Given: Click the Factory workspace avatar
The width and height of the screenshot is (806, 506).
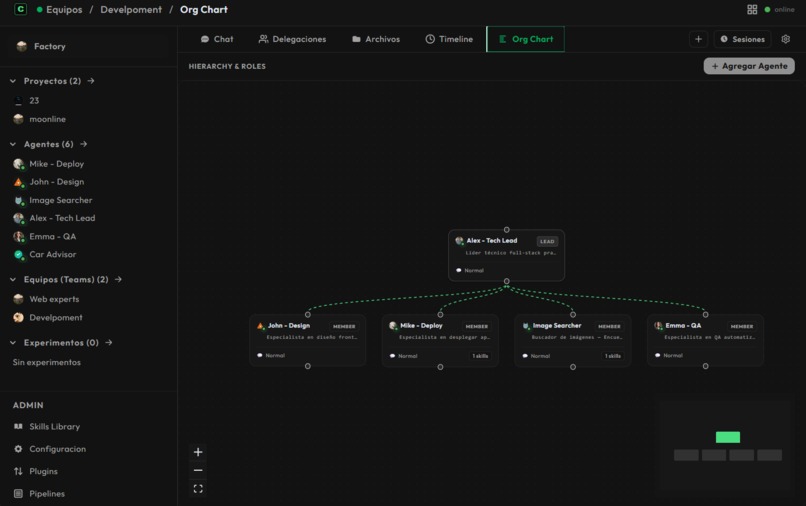Looking at the screenshot, I should (22, 46).
